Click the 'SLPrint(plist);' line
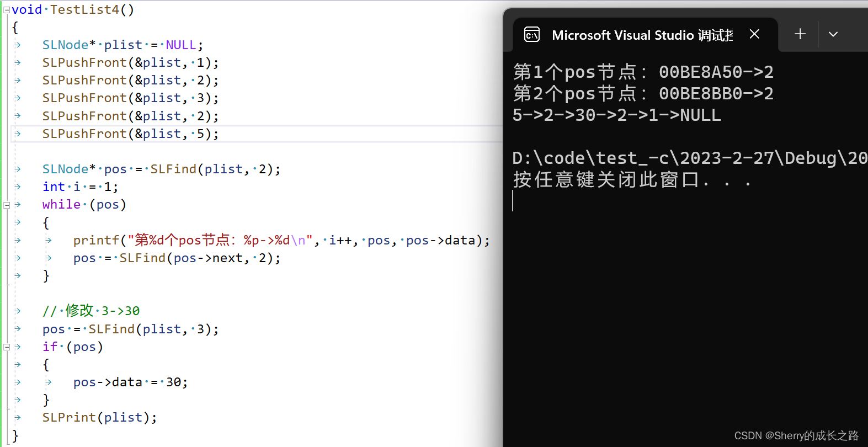The width and height of the screenshot is (868, 447). 99,418
